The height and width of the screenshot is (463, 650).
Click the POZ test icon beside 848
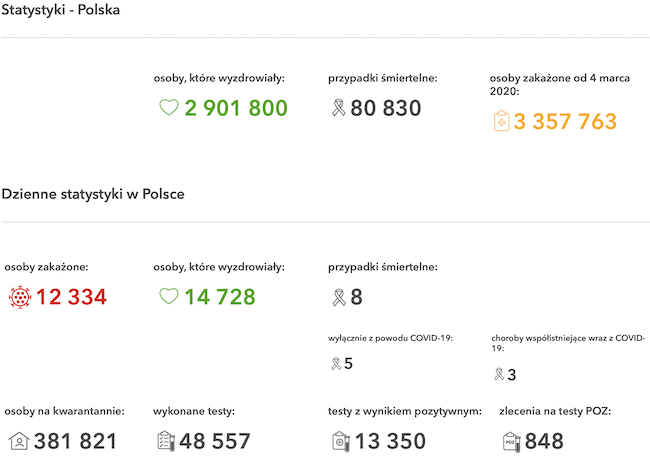[512, 441]
